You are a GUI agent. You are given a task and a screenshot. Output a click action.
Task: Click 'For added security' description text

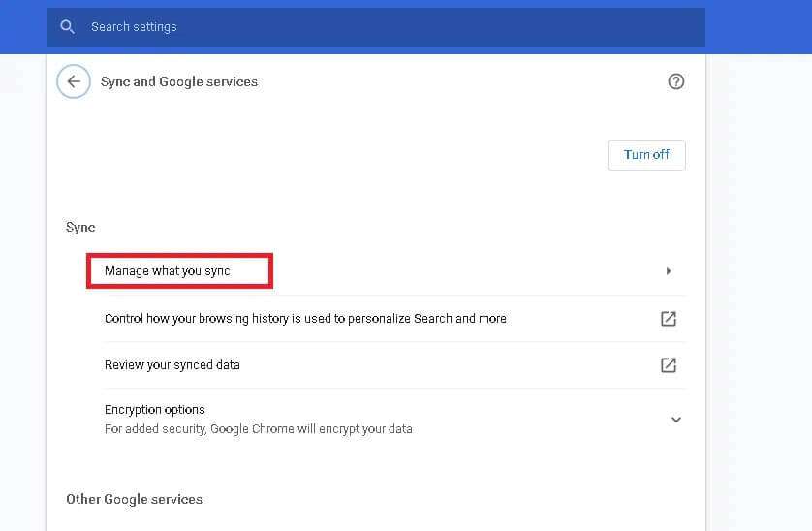(259, 429)
